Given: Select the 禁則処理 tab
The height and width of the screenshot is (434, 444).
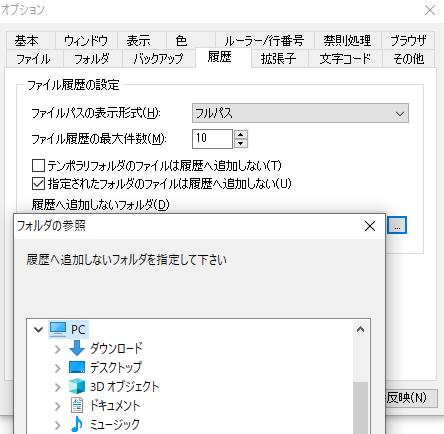Looking at the screenshot, I should 347,41.
